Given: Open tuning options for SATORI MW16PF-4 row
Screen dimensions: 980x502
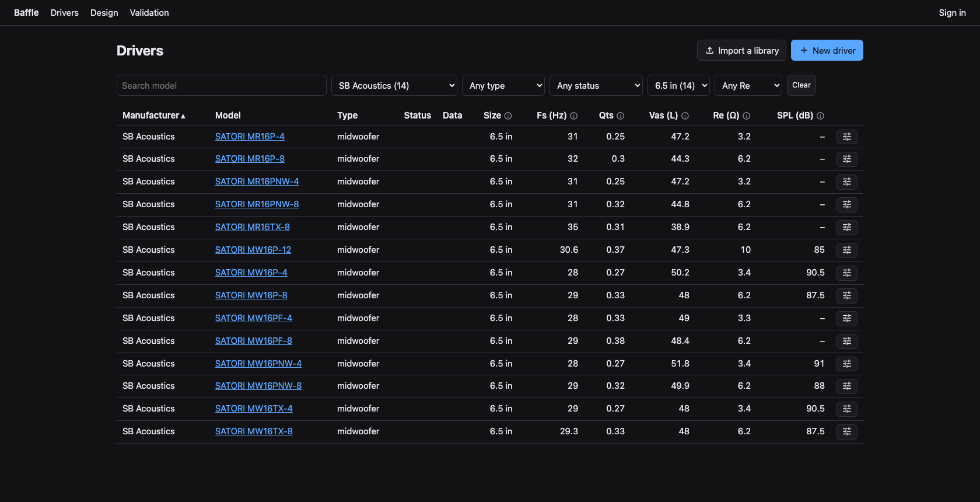Looking at the screenshot, I should click(x=846, y=318).
